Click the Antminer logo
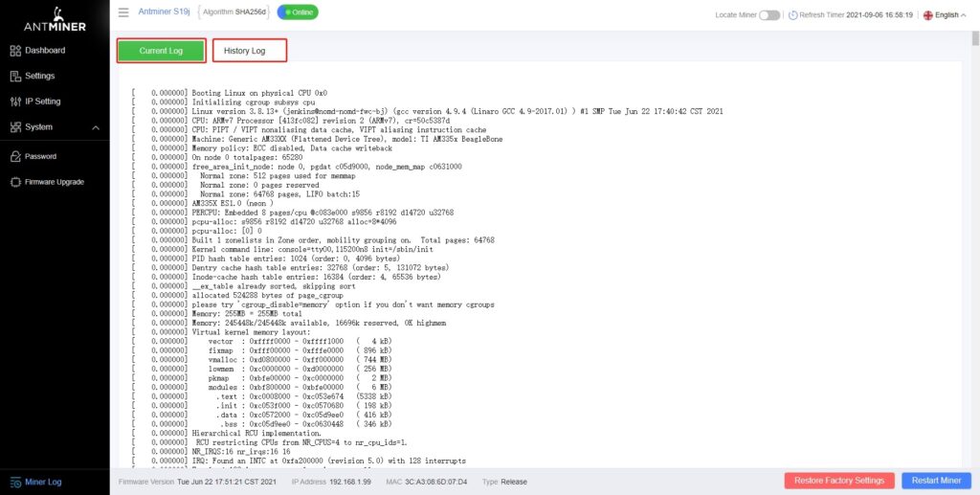Viewport: 980px width, 495px height. pos(55,20)
